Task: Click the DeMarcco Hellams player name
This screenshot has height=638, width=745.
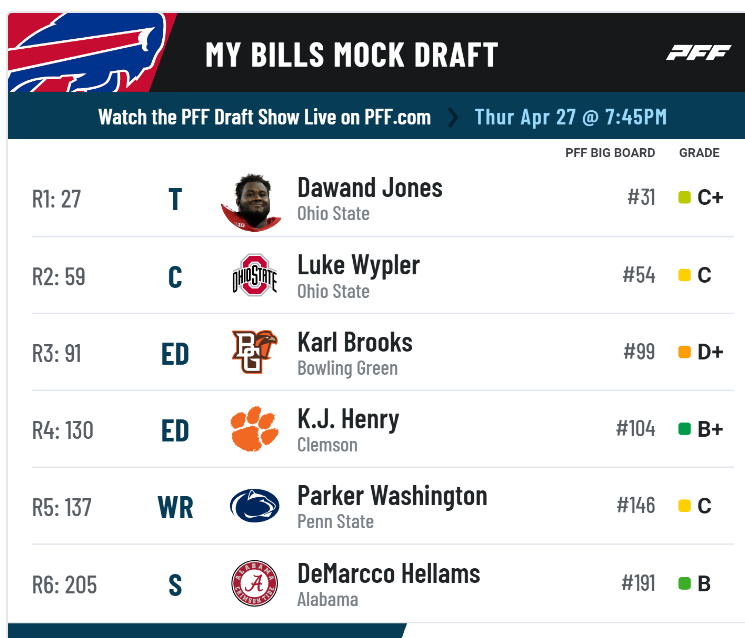Action: pos(389,573)
